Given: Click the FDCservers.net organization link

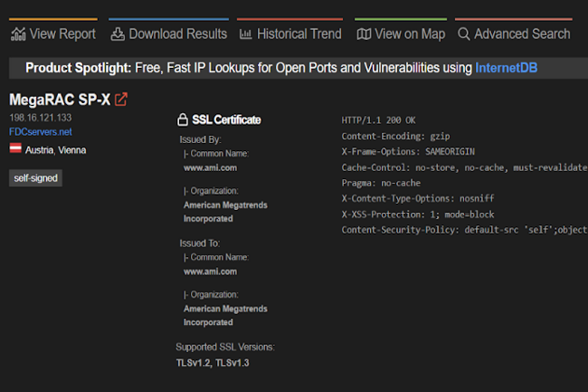Looking at the screenshot, I should click(40, 132).
